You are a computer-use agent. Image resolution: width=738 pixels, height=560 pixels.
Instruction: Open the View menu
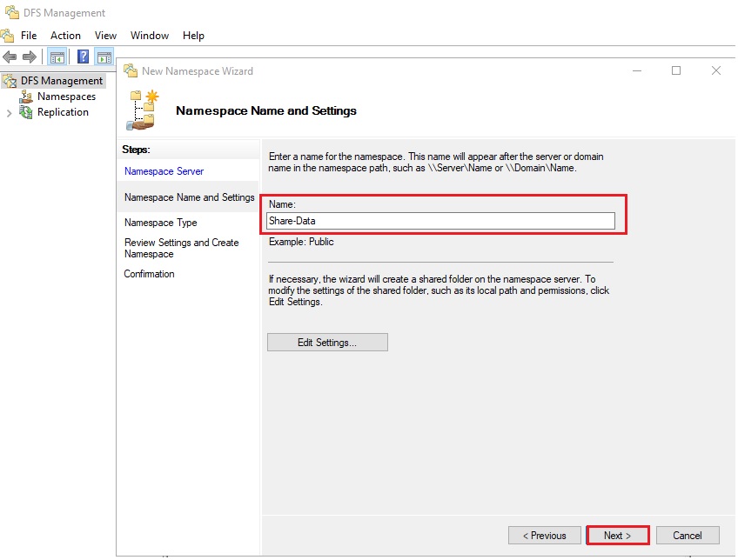click(x=105, y=36)
